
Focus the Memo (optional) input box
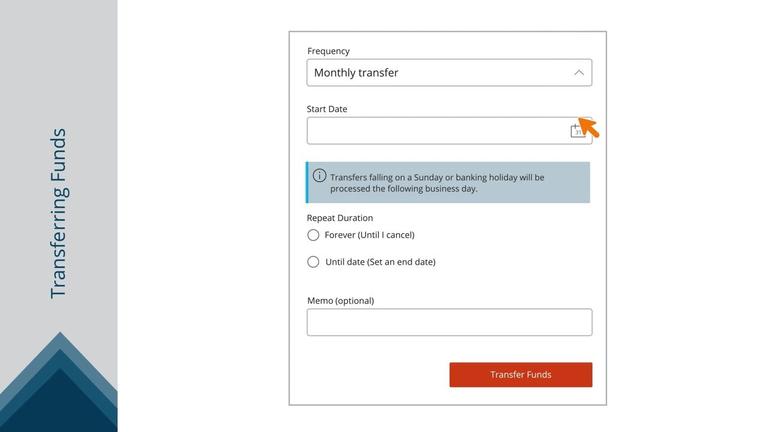point(449,322)
